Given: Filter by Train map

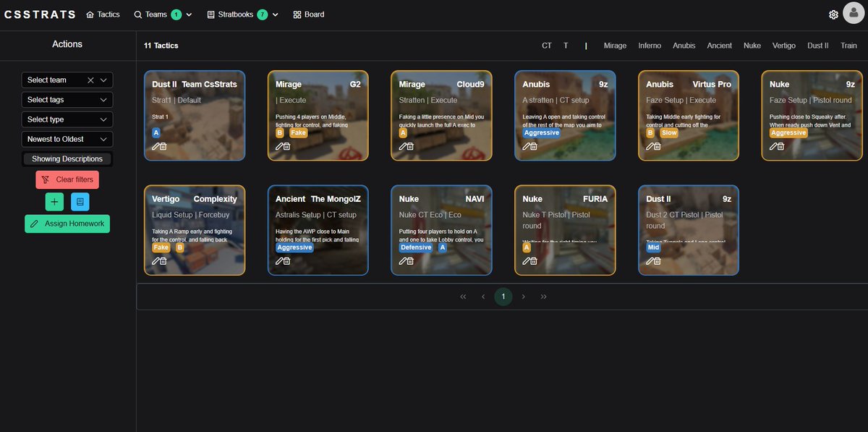Looking at the screenshot, I should [848, 46].
